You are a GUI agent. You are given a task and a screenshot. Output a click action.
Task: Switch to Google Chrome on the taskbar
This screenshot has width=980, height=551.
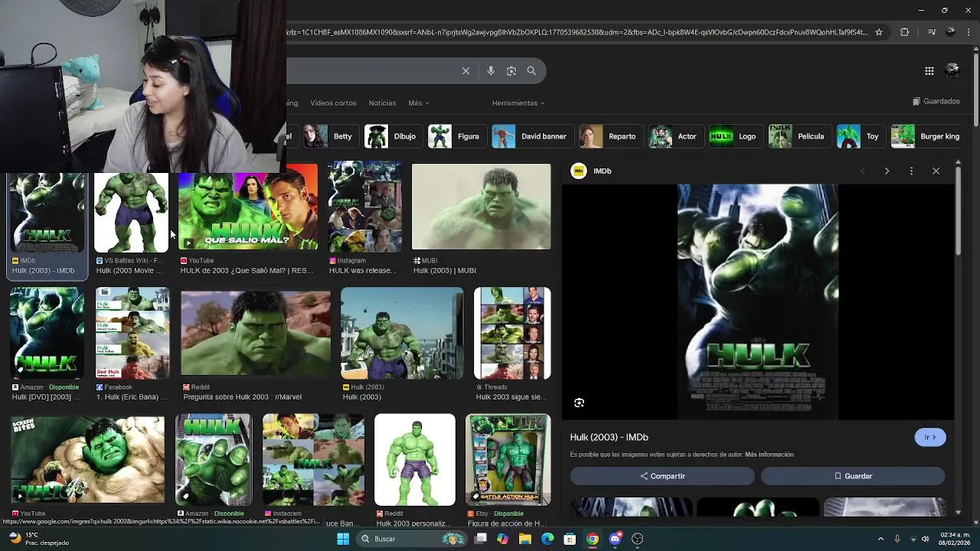(593, 539)
